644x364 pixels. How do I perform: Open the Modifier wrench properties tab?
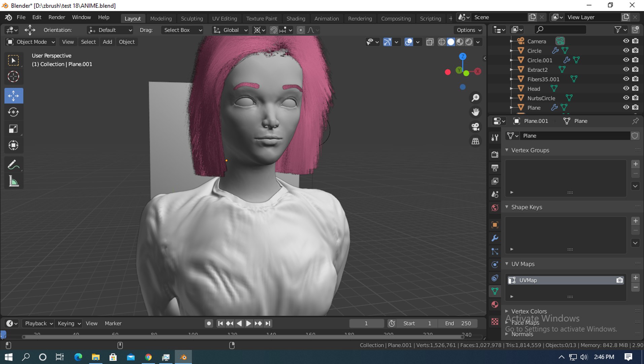[x=495, y=238]
